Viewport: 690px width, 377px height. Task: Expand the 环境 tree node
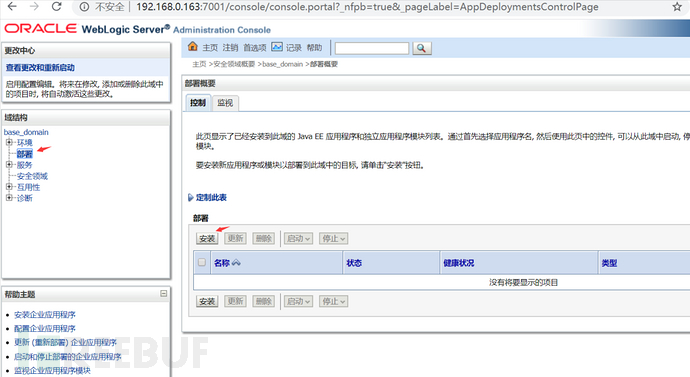point(9,142)
